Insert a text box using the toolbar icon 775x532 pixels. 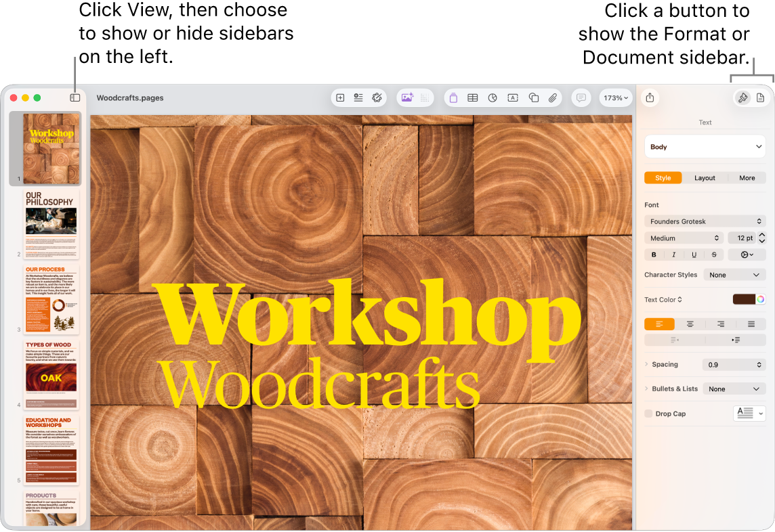click(513, 97)
